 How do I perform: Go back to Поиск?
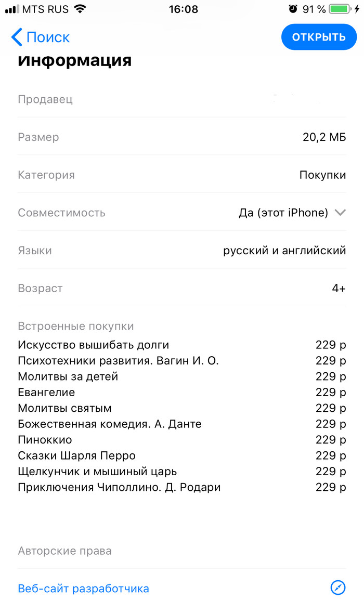click(x=48, y=37)
